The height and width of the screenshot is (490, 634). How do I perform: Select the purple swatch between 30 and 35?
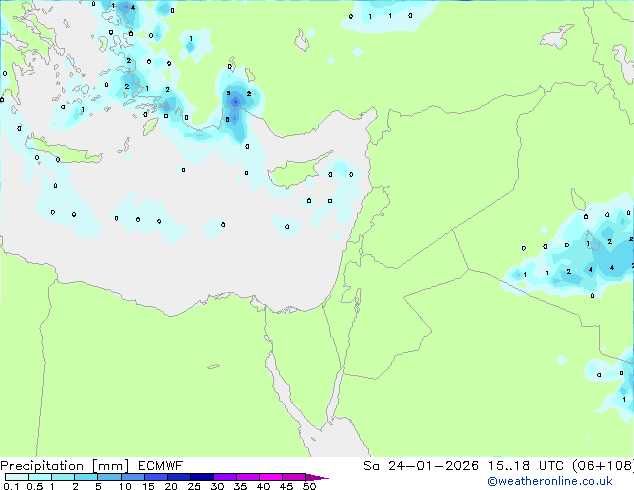(x=224, y=477)
